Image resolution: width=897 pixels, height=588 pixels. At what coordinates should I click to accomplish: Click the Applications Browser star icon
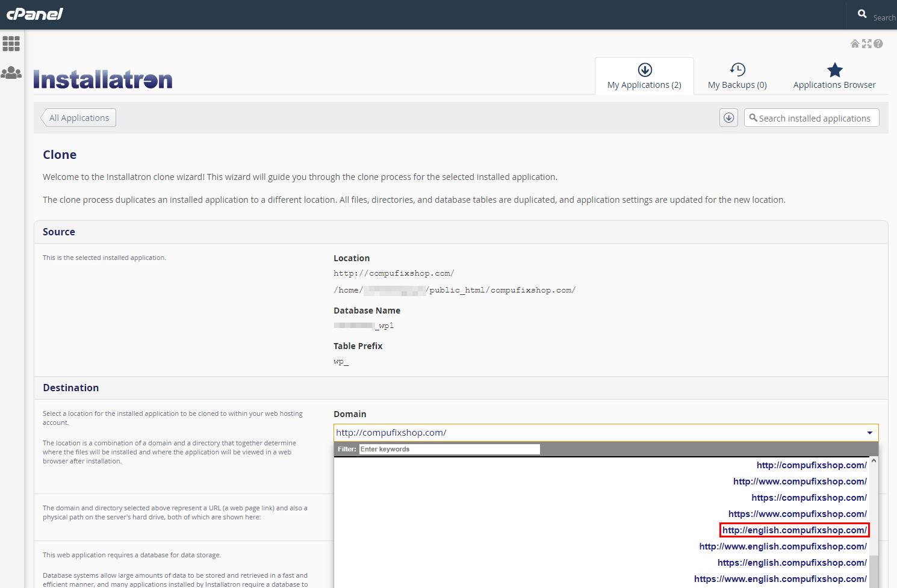[x=834, y=70]
